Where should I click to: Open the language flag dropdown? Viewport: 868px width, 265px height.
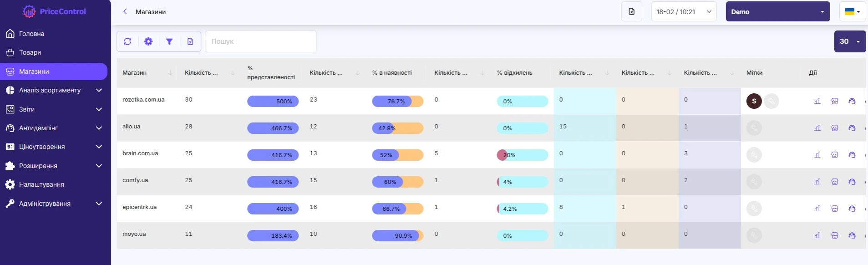[852, 11]
